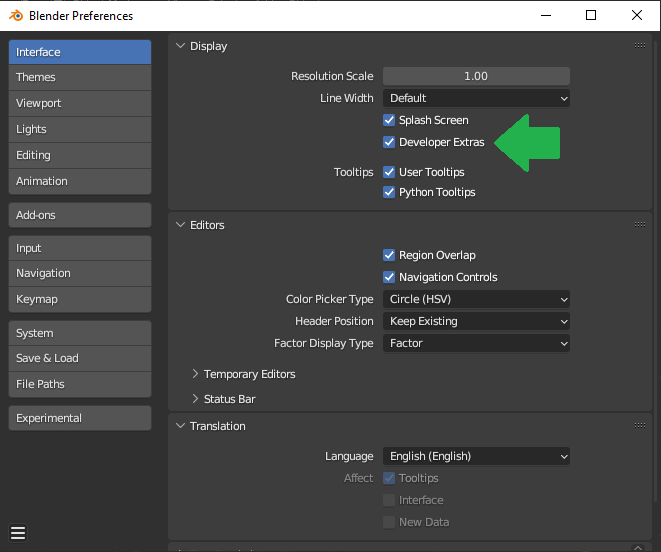Screen dimensions: 661x552
Task: Toggle the Developer Extras checkbox
Action: [x=389, y=142]
